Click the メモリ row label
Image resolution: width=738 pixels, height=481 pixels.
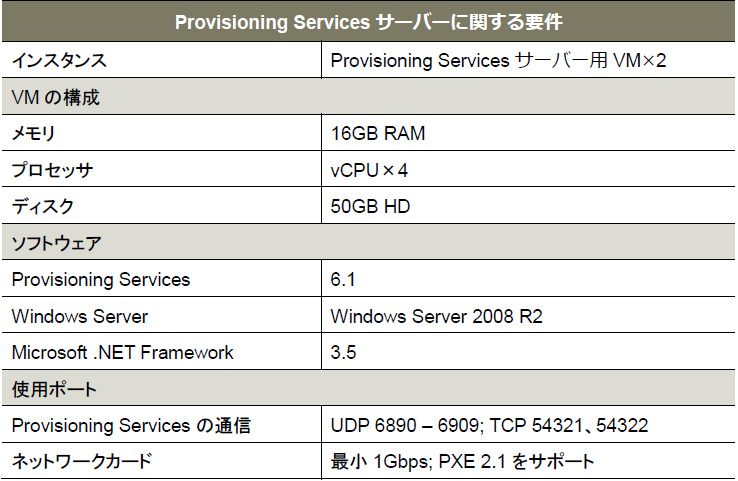pos(33,134)
